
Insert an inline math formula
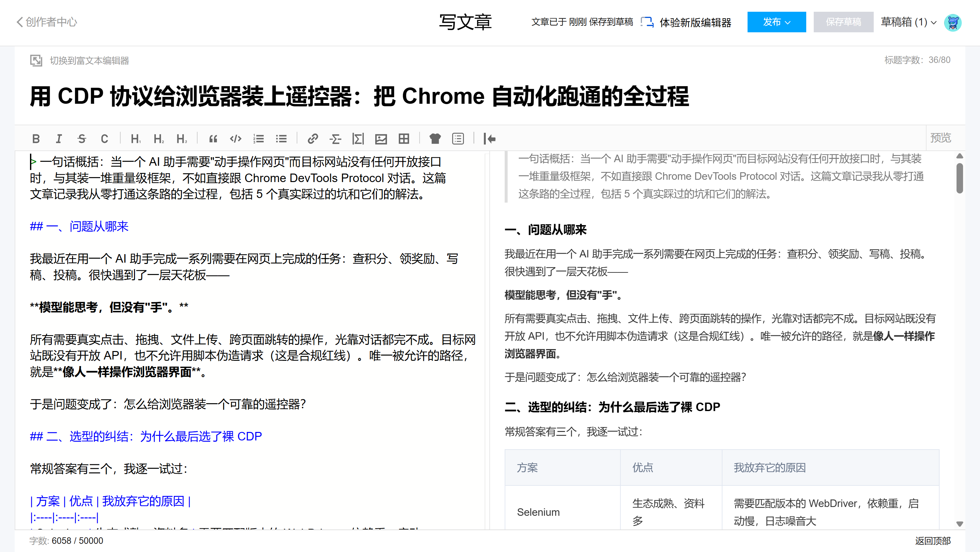pyautogui.click(x=335, y=139)
